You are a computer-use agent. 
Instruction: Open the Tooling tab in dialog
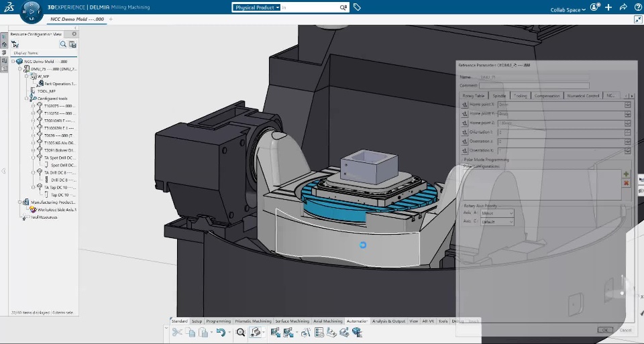click(x=521, y=96)
